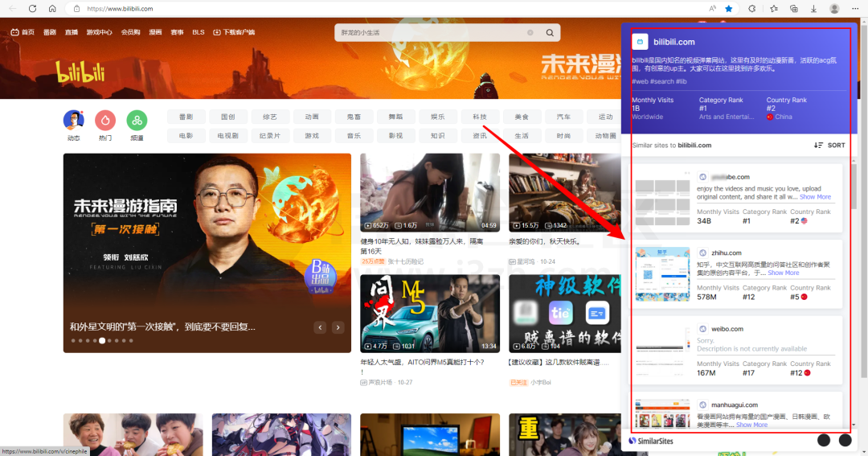Click the SimilarSites logo in panel footer
Viewport: 868px width, 456px height.
click(x=651, y=441)
